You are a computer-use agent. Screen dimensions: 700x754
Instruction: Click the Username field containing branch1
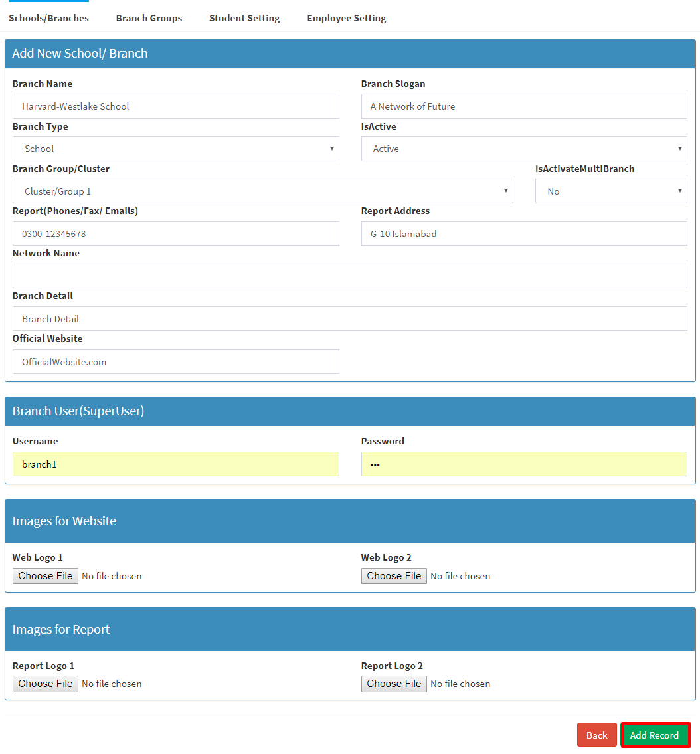pyautogui.click(x=176, y=464)
